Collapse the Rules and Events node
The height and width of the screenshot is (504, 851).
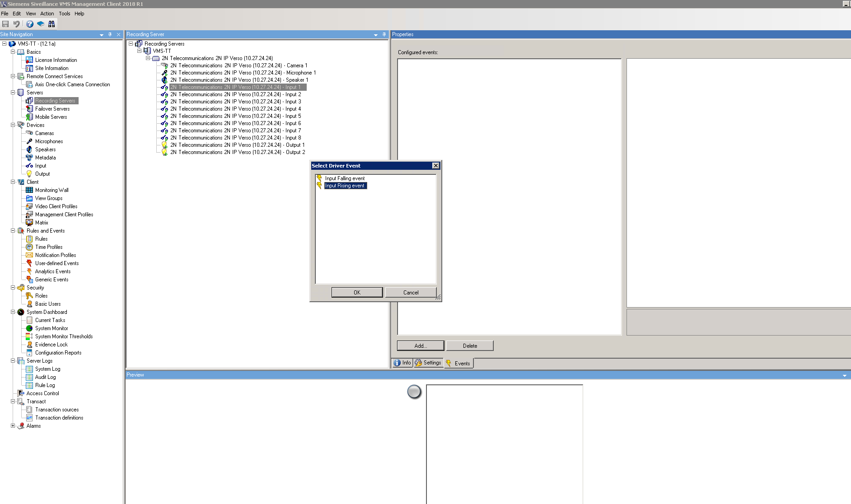(13, 231)
